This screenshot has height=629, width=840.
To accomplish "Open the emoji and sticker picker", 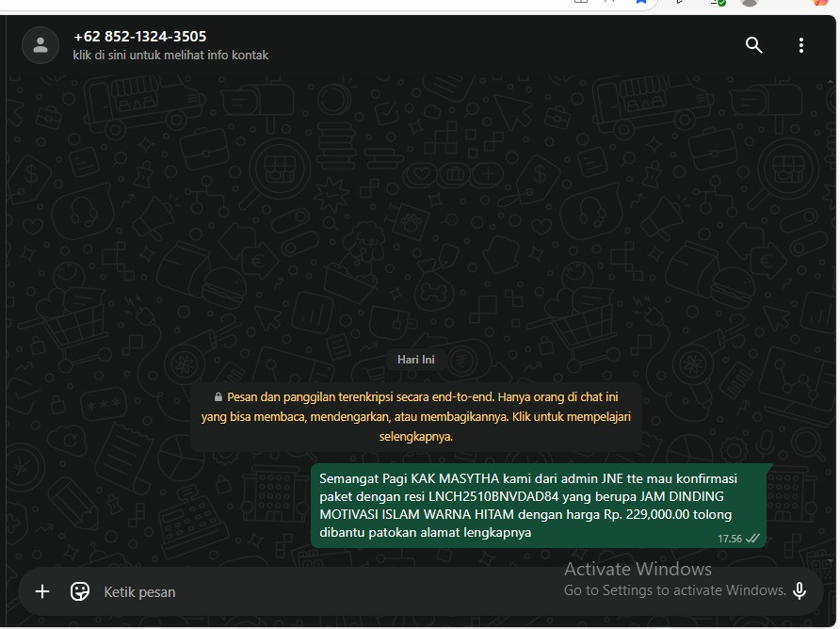I will 80,591.
